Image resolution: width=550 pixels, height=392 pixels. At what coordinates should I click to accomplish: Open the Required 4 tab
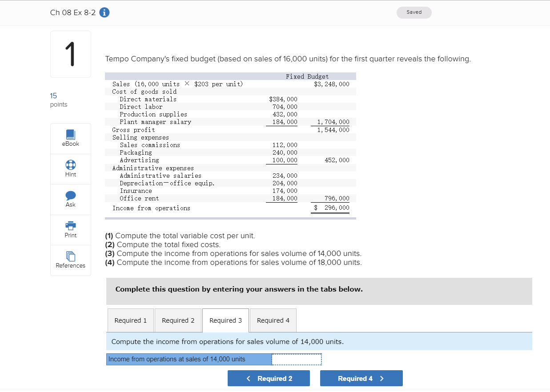(273, 320)
